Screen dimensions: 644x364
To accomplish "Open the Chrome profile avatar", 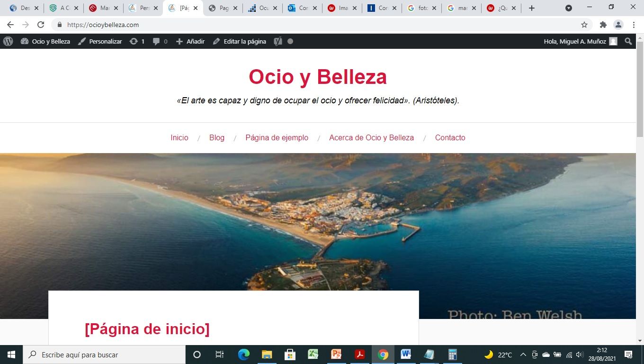I will [x=618, y=25].
